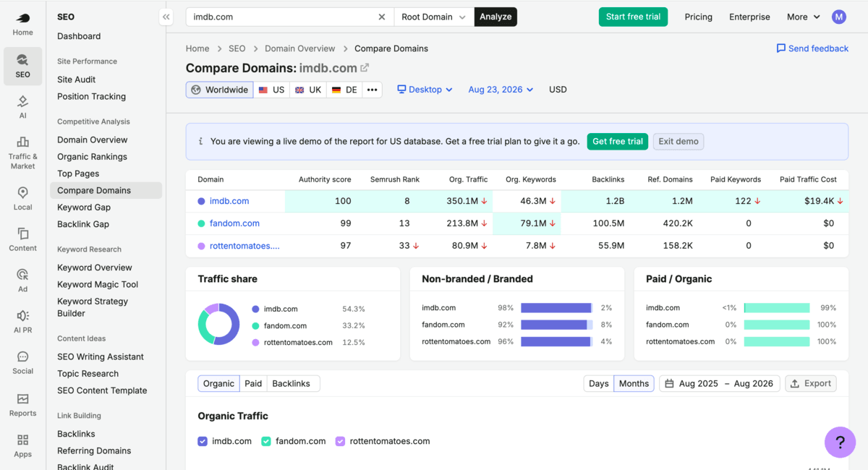The image size is (868, 470).
Task: Show more country databases via ellipsis
Action: (x=372, y=90)
